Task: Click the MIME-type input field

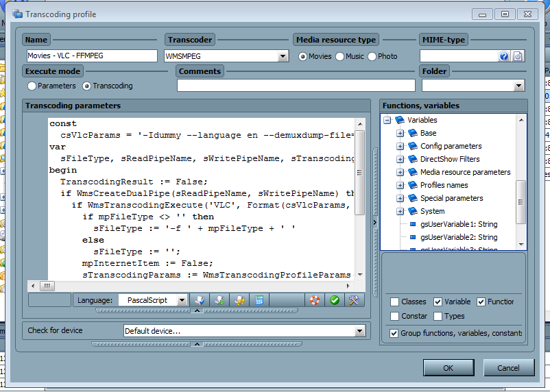Action: coord(459,56)
